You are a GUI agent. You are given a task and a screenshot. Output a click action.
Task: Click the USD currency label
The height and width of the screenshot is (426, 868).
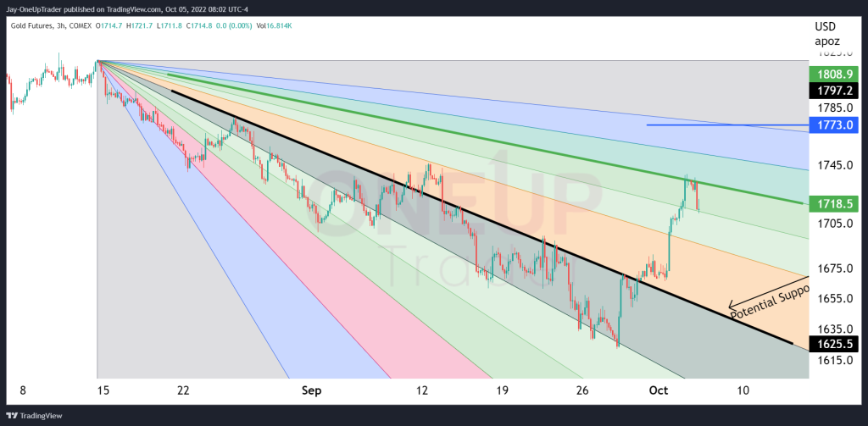click(826, 27)
